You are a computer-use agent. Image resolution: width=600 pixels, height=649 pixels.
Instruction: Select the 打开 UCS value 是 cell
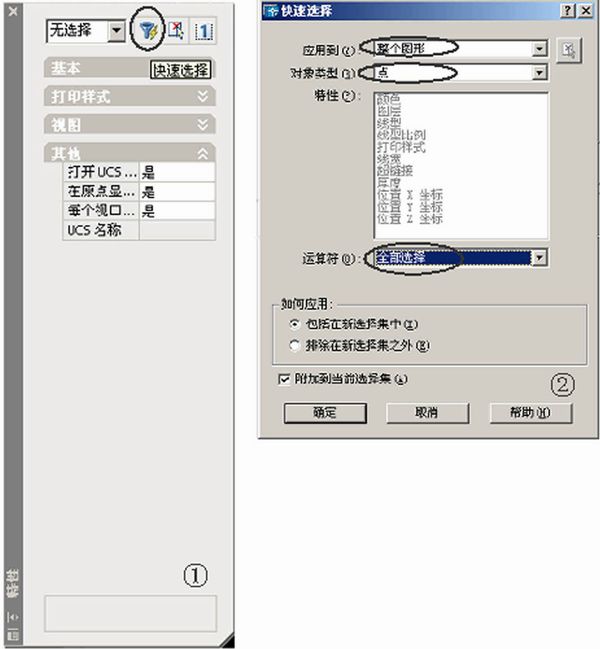coord(177,172)
